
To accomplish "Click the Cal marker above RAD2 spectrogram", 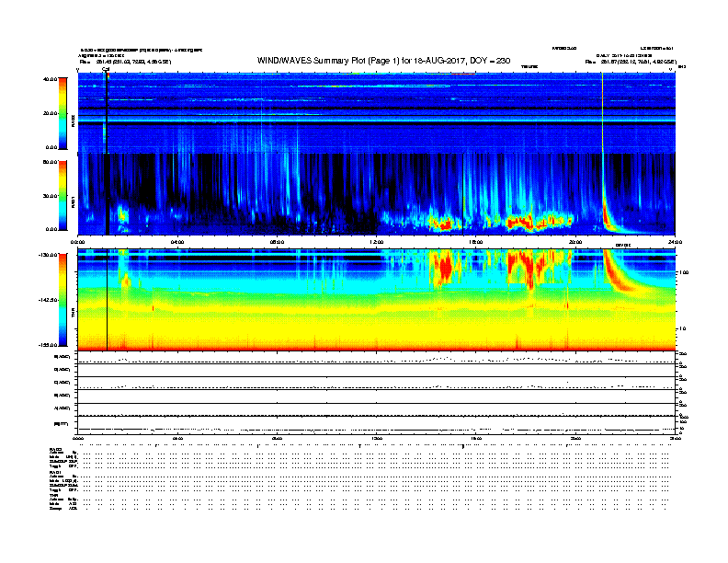I will click(x=106, y=69).
